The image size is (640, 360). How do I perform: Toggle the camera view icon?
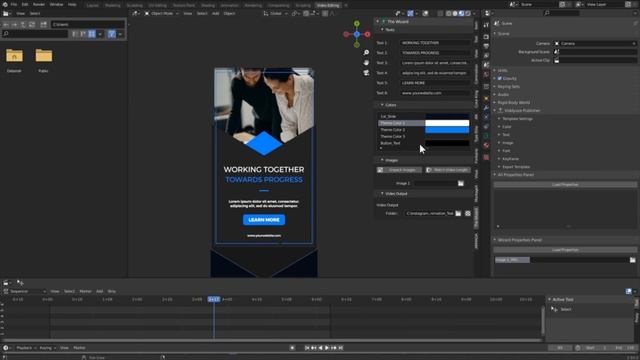coord(366,73)
